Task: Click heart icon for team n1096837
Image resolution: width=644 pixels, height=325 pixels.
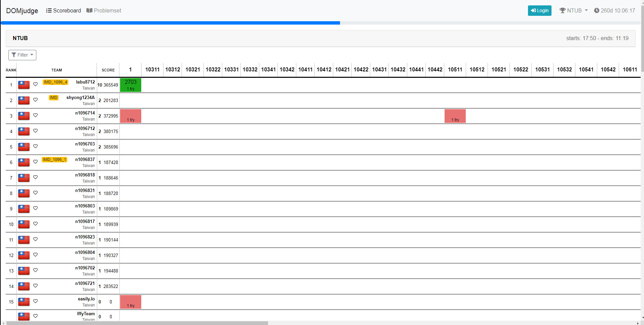Action: pyautogui.click(x=35, y=162)
